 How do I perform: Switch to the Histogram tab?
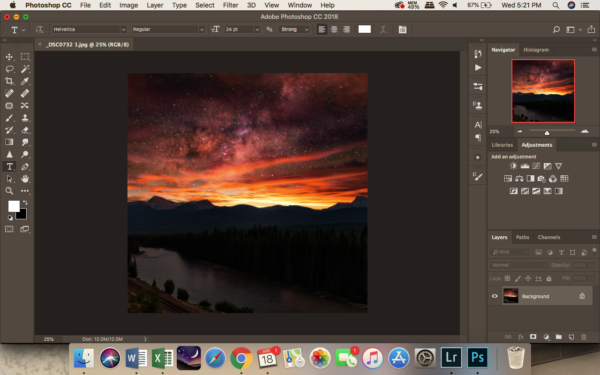click(536, 50)
